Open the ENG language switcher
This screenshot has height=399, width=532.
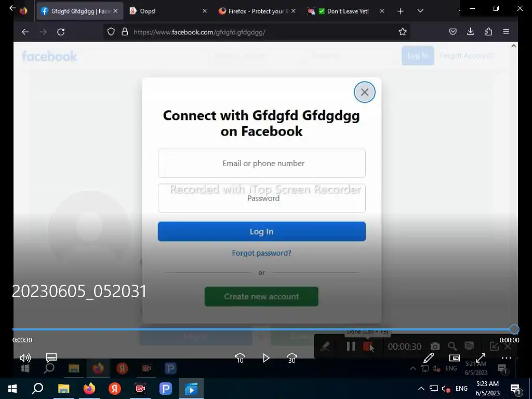[x=461, y=389]
